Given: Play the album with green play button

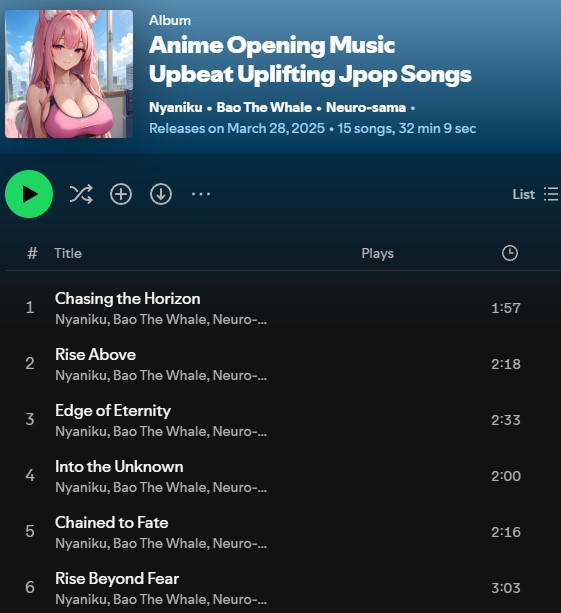Looking at the screenshot, I should click(x=29, y=194).
